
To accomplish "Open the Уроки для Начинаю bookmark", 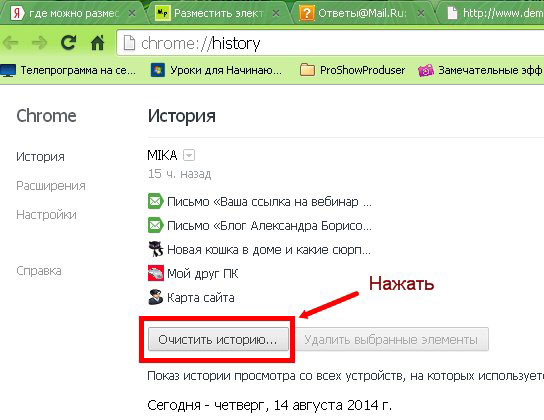I will (216, 70).
